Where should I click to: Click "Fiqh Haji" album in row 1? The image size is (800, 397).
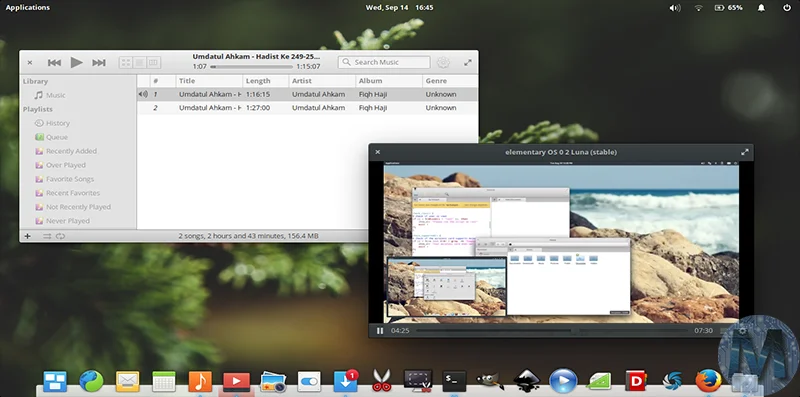coord(373,94)
